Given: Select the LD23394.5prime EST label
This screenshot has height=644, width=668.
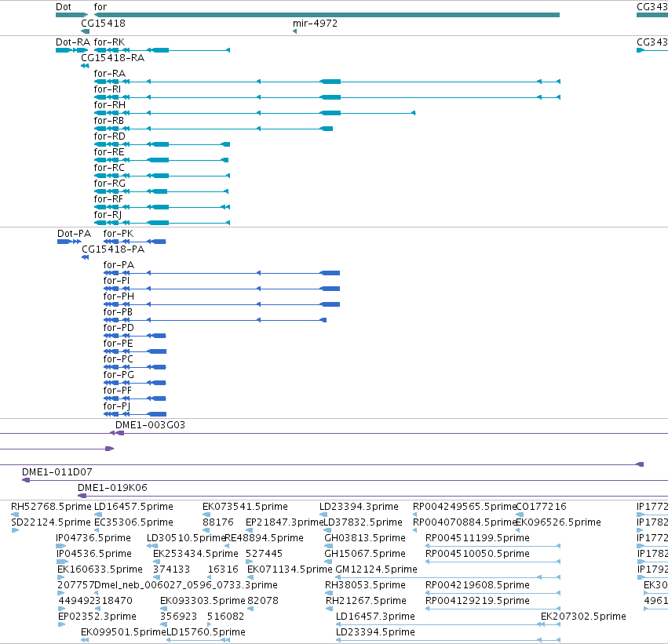Looking at the screenshot, I should pyautogui.click(x=375, y=632).
